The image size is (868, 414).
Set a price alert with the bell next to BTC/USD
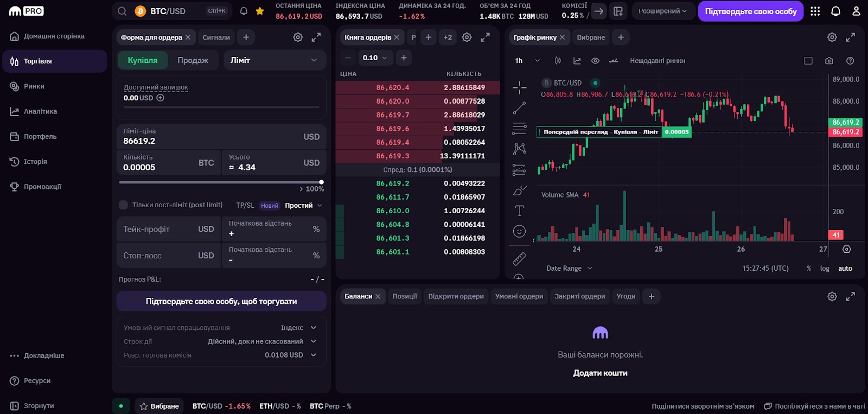[244, 11]
